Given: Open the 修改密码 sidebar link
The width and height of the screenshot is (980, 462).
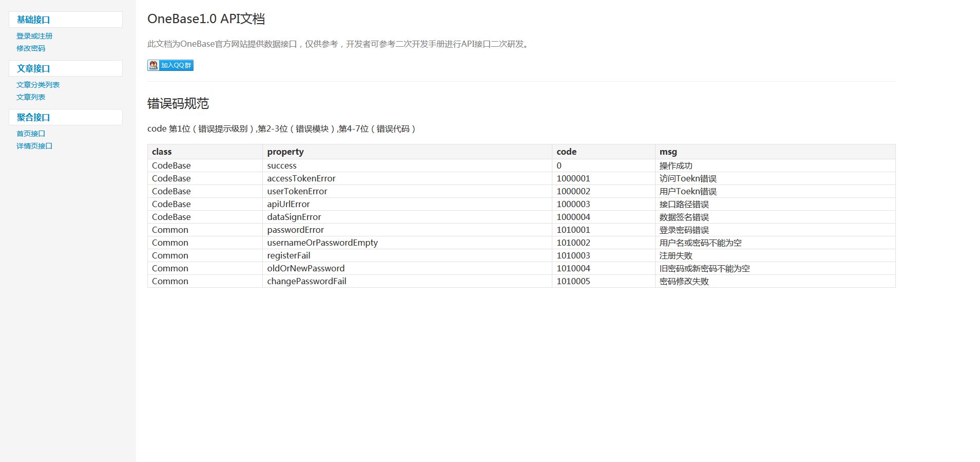Looking at the screenshot, I should click(31, 48).
